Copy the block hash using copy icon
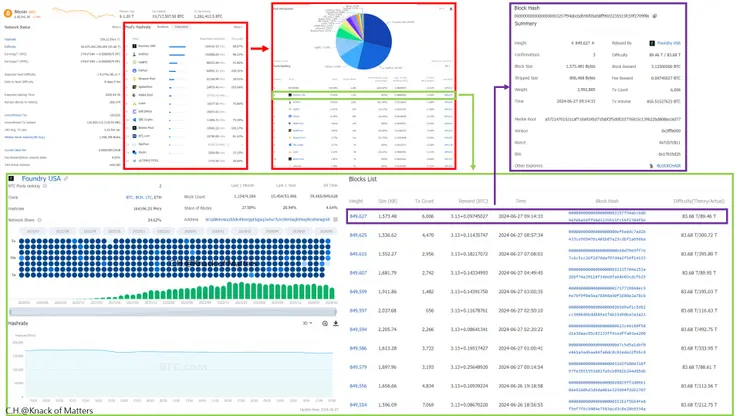Screen dimensions: 740x416 [x=655, y=16]
